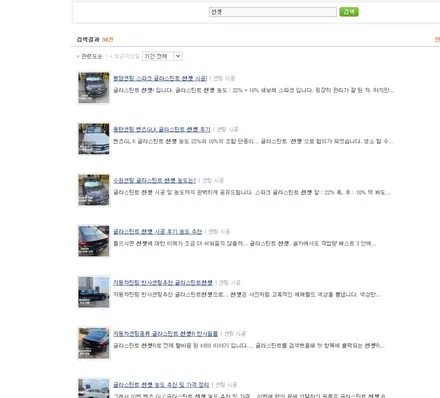Open the 동탄썬팅 벤츠GLK 글라스틴트 썬셋 후기 link
Viewport: 440px width, 398px height.
click(x=162, y=129)
